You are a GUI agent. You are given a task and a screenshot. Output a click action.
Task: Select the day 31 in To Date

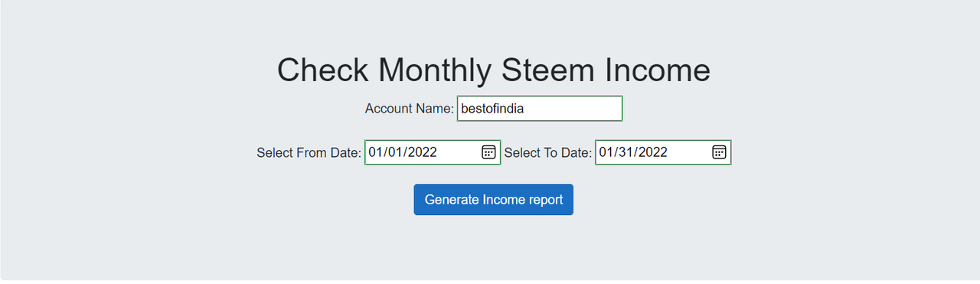click(x=626, y=152)
